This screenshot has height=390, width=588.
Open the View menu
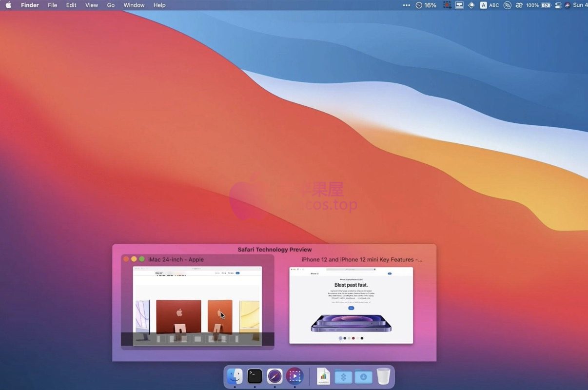point(92,5)
